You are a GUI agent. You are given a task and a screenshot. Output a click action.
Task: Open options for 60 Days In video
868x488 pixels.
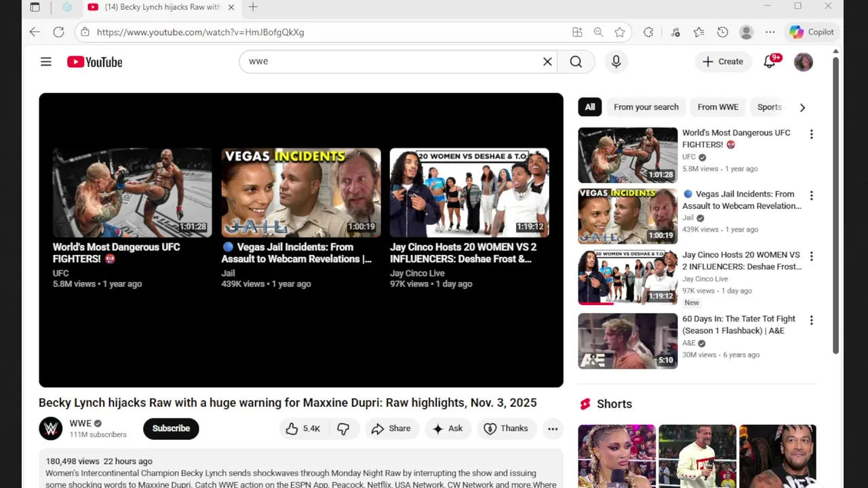pos(811,320)
